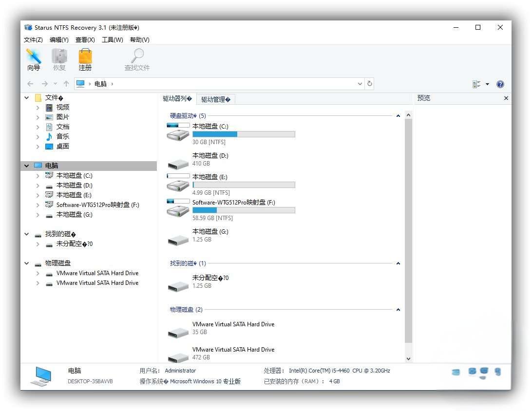Click the 图片 pictures folder icon

49,117
